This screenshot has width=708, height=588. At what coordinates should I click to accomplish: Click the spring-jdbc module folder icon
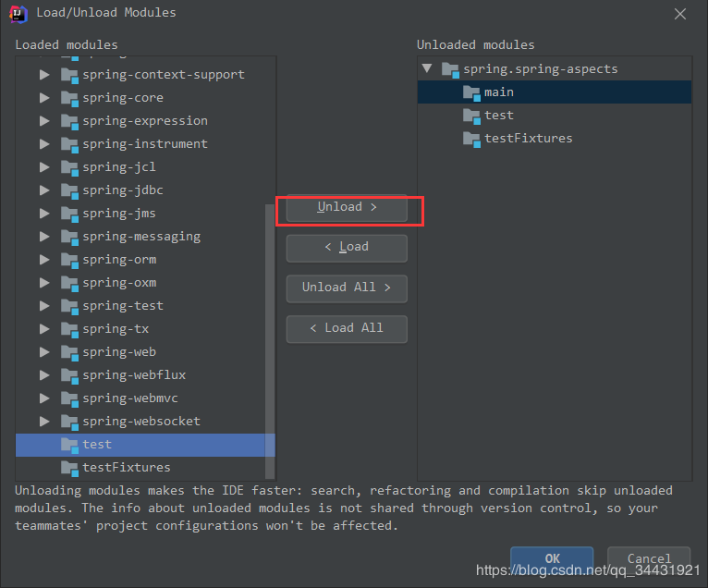click(x=70, y=190)
